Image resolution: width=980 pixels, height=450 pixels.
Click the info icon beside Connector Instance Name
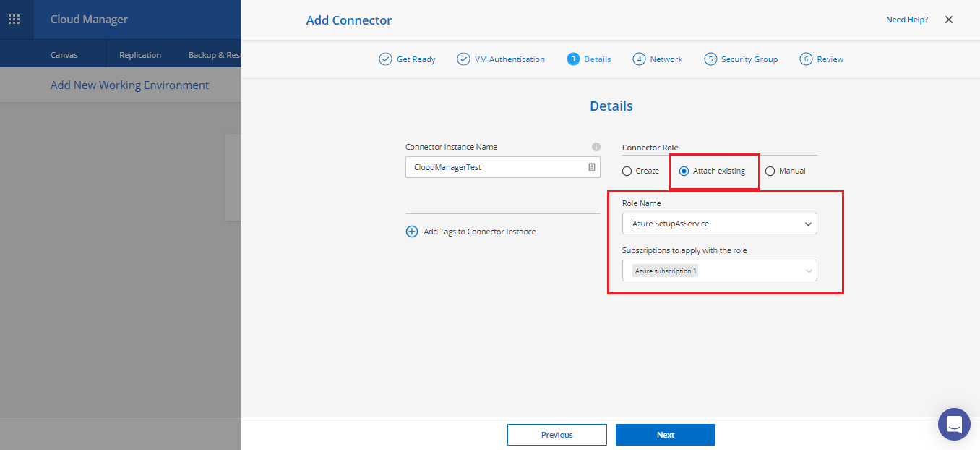point(596,147)
